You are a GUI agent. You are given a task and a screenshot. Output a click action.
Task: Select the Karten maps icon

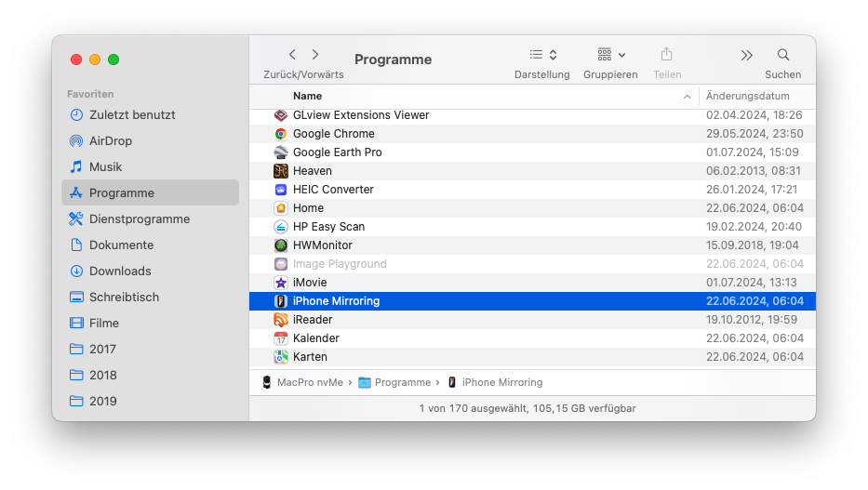pyautogui.click(x=281, y=357)
